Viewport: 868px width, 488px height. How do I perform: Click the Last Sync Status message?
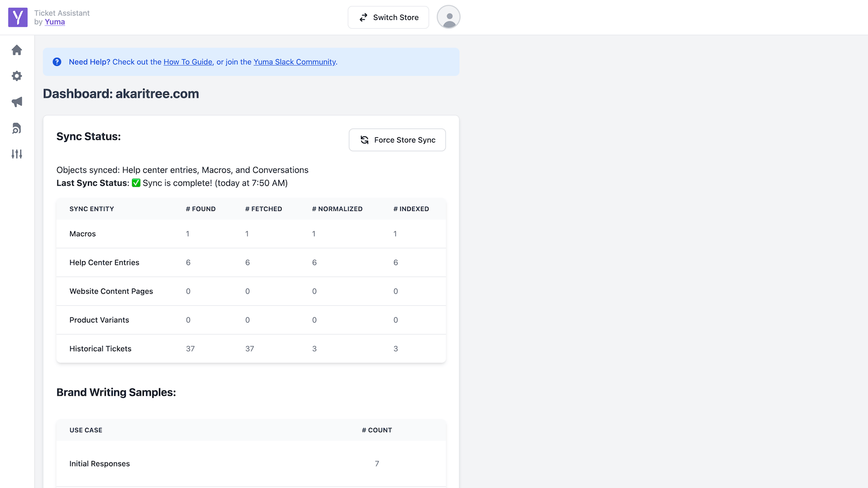pos(172,183)
